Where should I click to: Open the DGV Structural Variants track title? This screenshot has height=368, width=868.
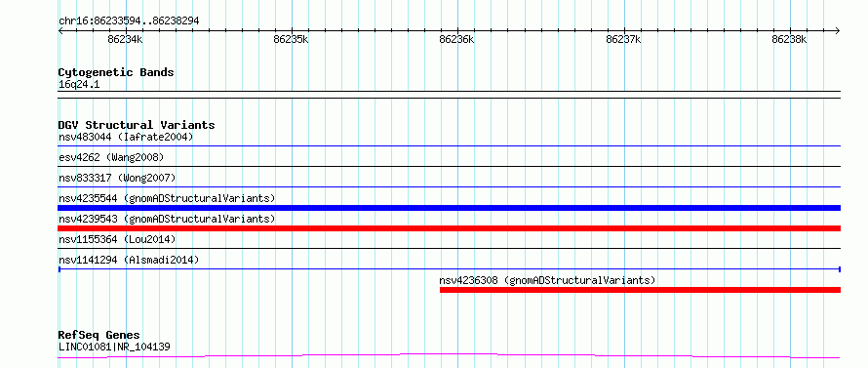point(137,125)
